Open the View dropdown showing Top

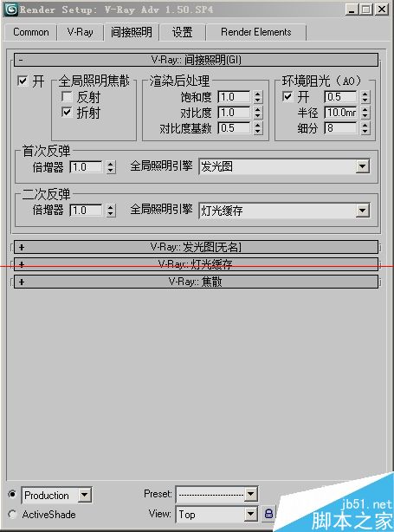point(216,515)
